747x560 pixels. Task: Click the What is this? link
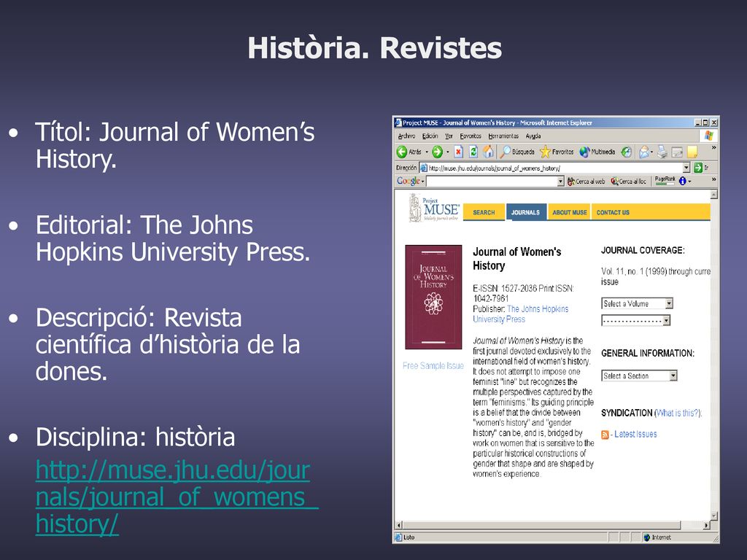coord(678,413)
